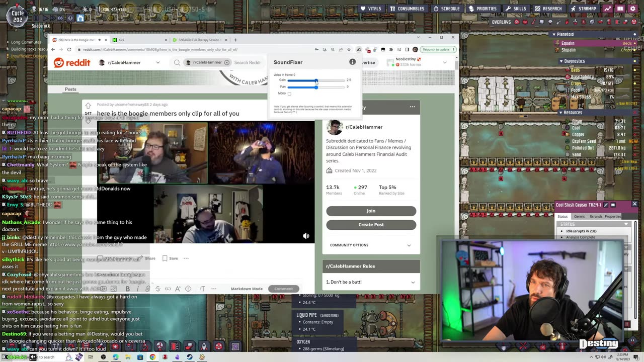This screenshot has width=644, height=362.
Task: Open Steam from the Windows taskbar
Action: point(190,357)
